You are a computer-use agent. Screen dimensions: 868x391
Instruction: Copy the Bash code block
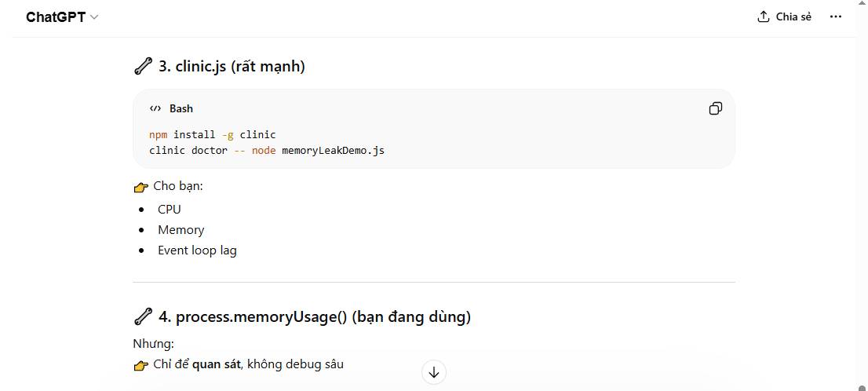click(x=715, y=108)
